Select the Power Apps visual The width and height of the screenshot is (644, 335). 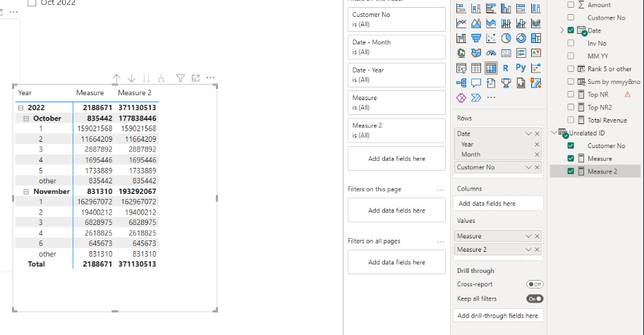pyautogui.click(x=461, y=98)
